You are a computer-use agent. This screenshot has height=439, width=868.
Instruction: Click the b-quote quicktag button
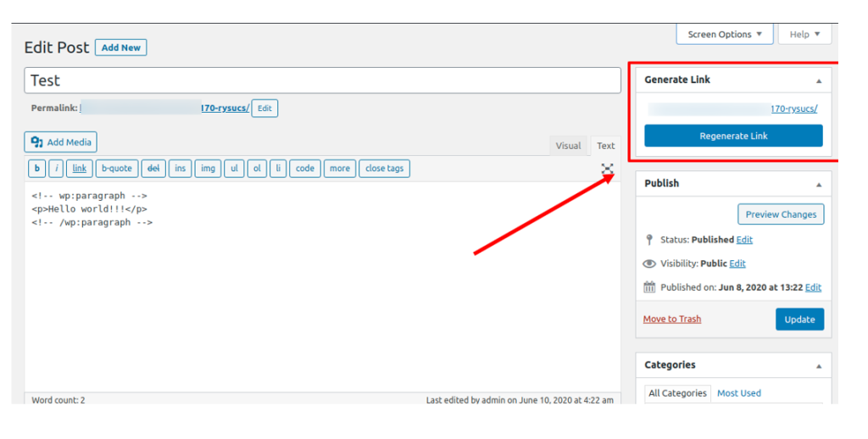117,169
